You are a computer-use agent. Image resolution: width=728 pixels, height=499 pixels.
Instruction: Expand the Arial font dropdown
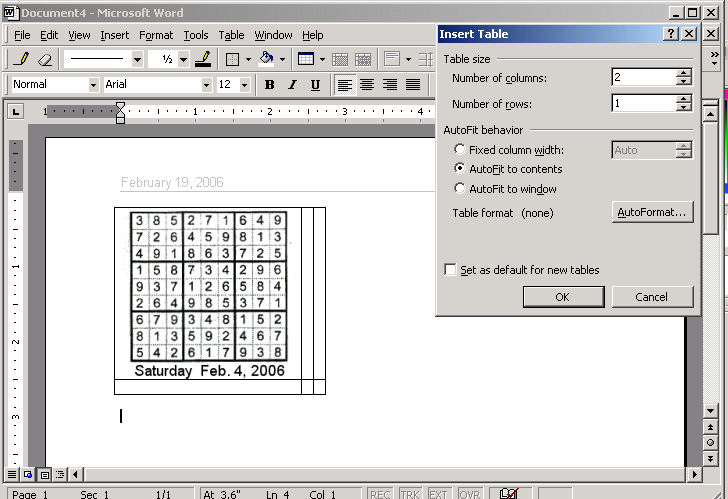coord(205,85)
